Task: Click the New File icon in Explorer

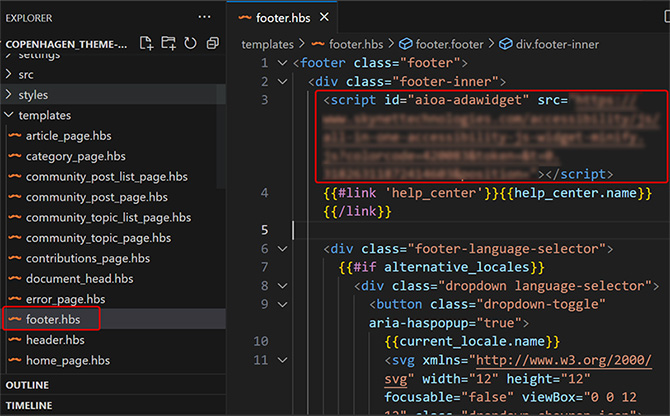Action: pos(147,43)
